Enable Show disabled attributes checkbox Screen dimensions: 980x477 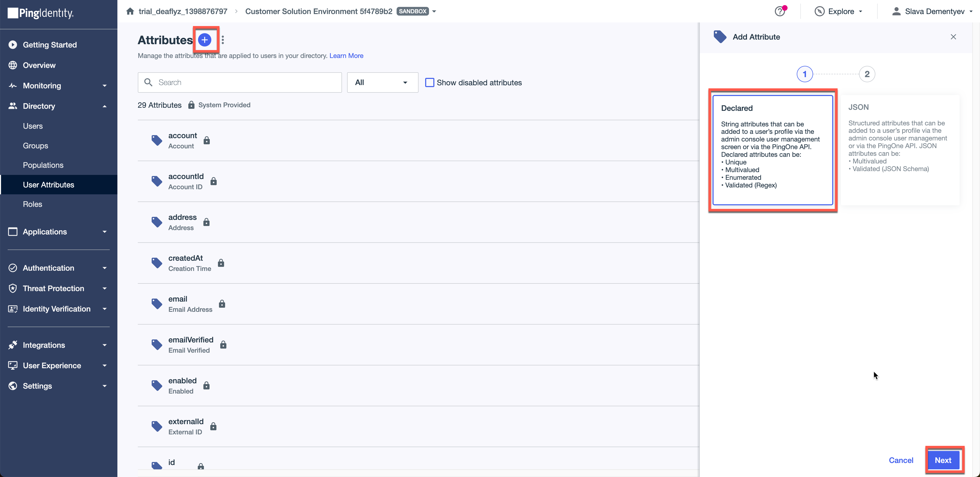click(x=430, y=83)
